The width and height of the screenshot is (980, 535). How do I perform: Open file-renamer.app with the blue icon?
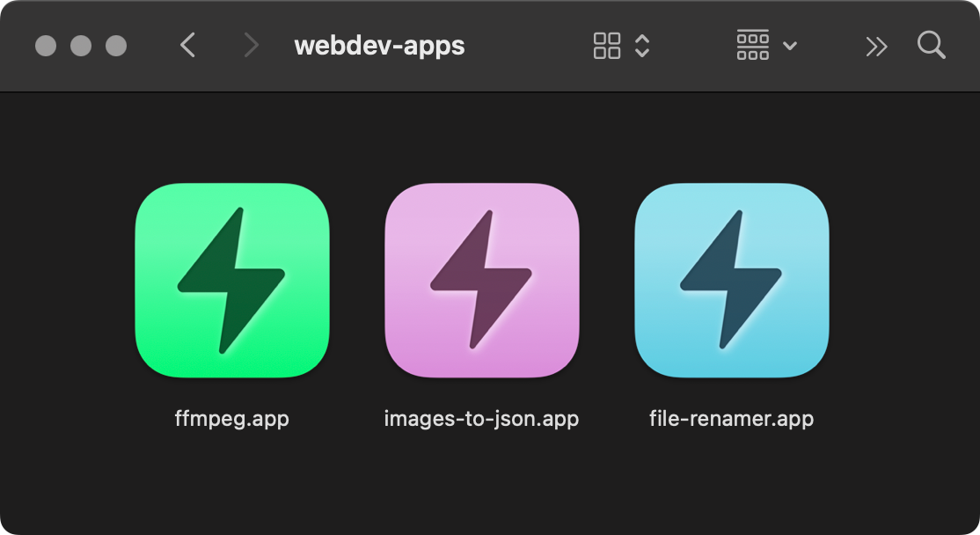coord(731,282)
